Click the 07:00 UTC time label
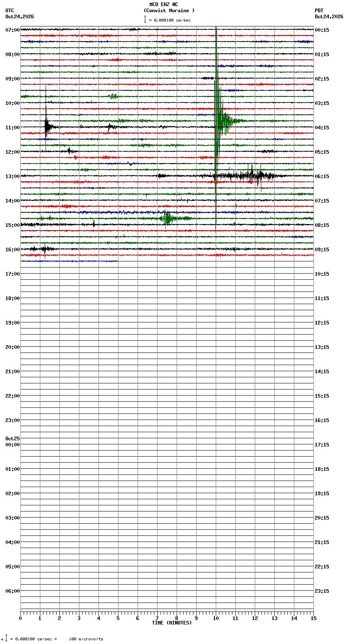 click(13, 30)
